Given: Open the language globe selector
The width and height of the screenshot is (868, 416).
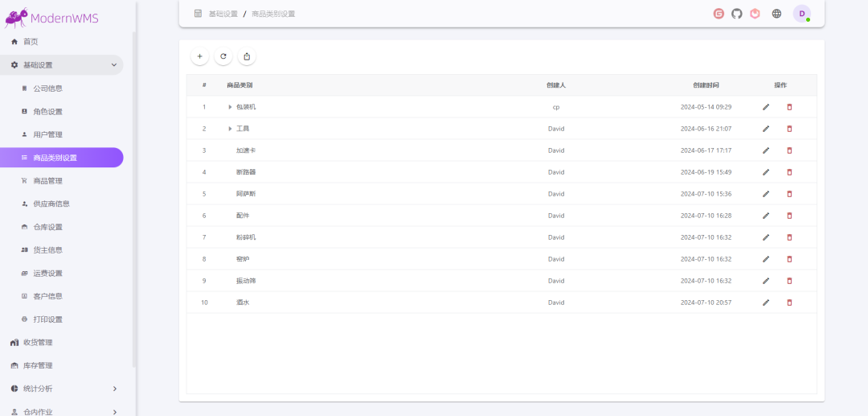Looking at the screenshot, I should tap(776, 14).
